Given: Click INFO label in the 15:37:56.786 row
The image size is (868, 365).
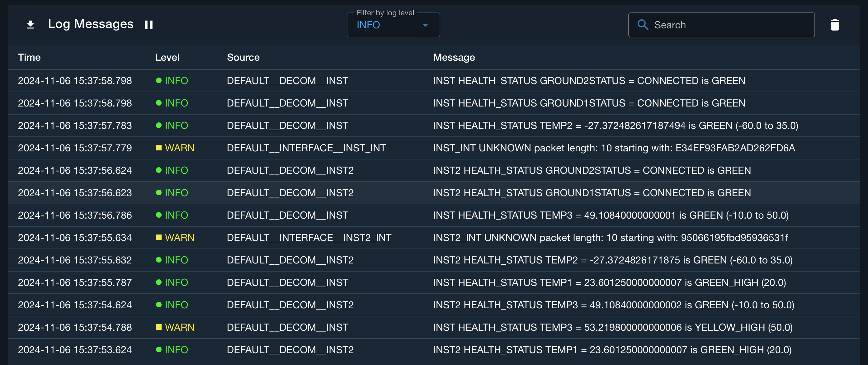Looking at the screenshot, I should point(176,215).
